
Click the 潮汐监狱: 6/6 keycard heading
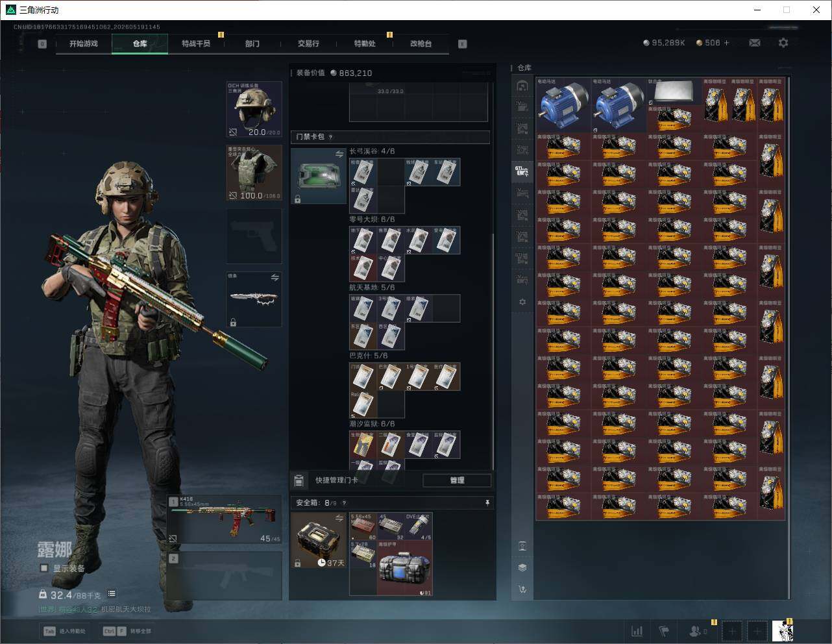point(372,424)
